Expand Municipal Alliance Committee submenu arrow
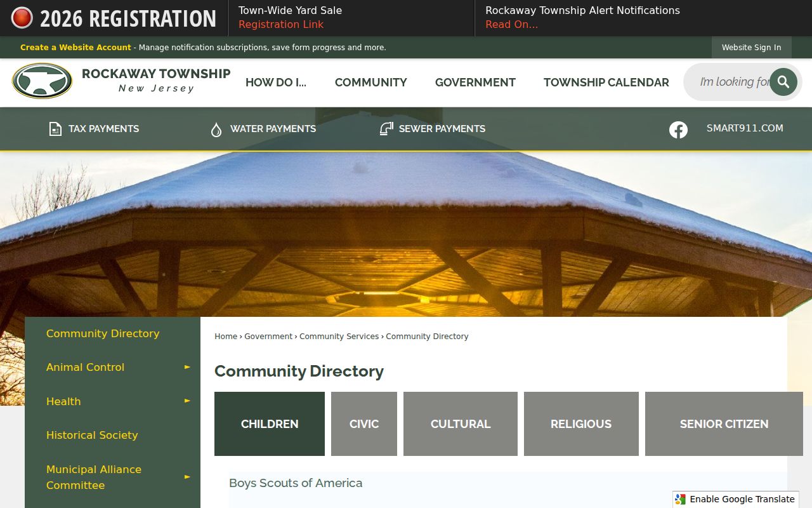812x508 pixels. coord(187,477)
